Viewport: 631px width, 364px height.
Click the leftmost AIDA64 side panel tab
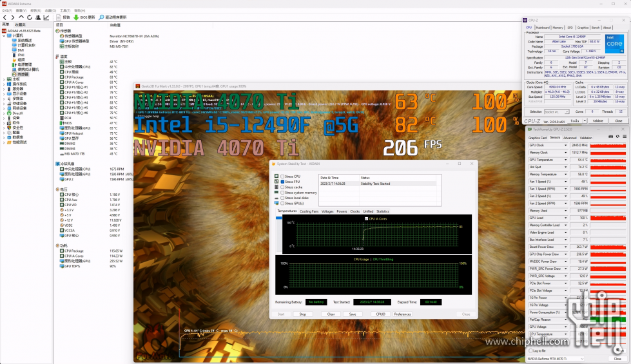[6, 24]
